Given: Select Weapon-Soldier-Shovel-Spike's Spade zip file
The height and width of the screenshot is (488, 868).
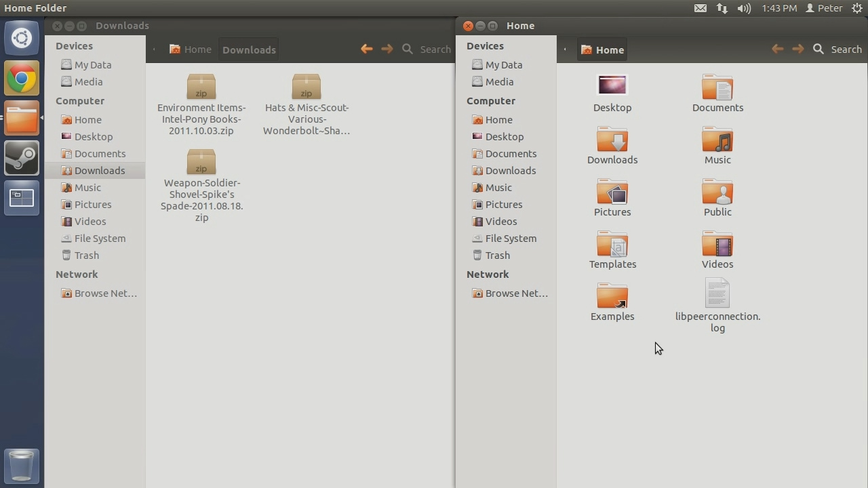Looking at the screenshot, I should click(x=201, y=186).
